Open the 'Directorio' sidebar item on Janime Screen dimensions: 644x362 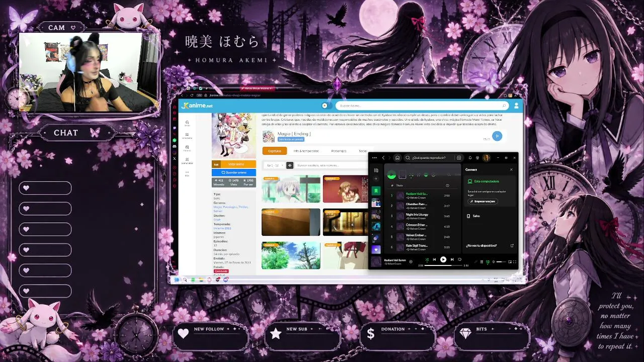187,136
